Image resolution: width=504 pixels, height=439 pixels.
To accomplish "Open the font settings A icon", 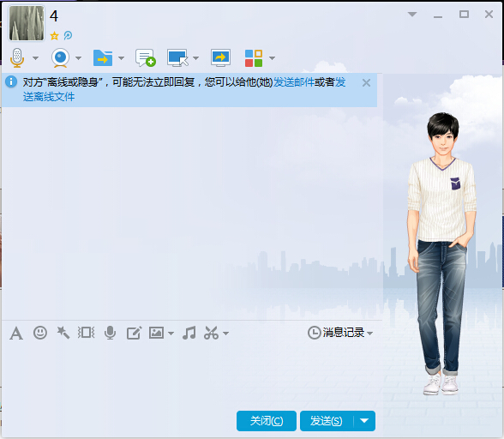I will [16, 333].
